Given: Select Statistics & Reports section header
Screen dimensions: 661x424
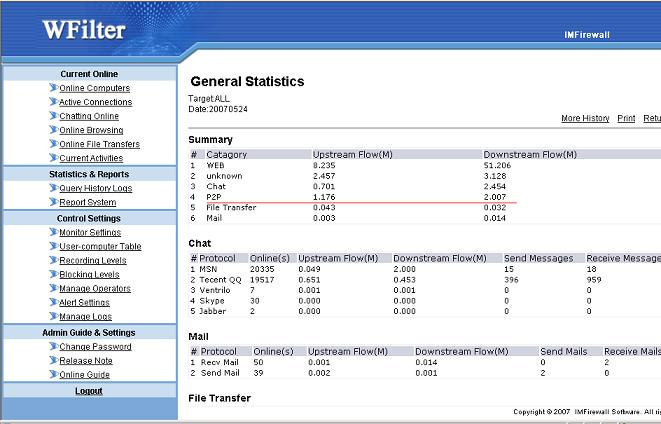Looking at the screenshot, I should tap(89, 174).
